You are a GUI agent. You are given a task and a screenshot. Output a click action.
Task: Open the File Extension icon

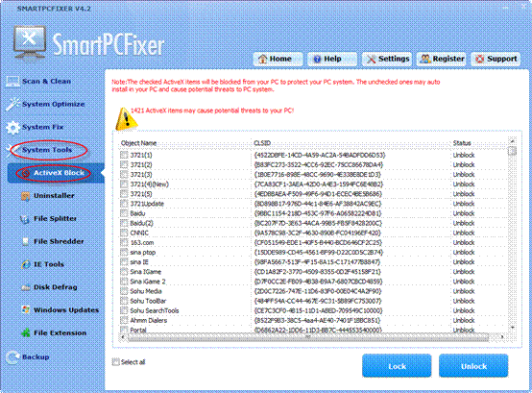26,332
